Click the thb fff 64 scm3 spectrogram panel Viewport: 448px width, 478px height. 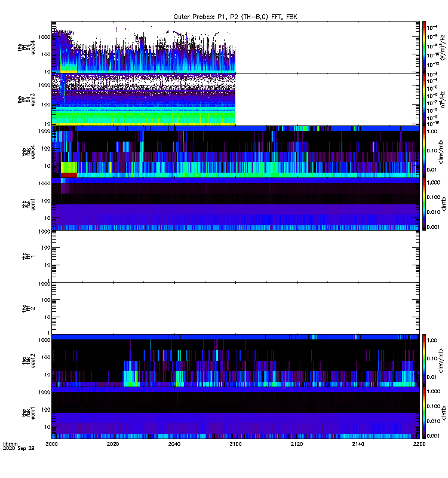point(235,99)
